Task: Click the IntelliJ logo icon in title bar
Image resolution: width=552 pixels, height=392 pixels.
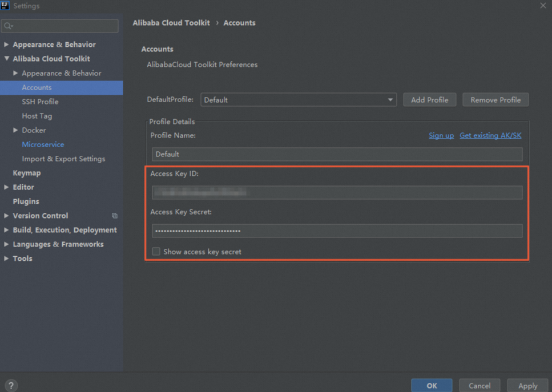Action: [x=5, y=5]
